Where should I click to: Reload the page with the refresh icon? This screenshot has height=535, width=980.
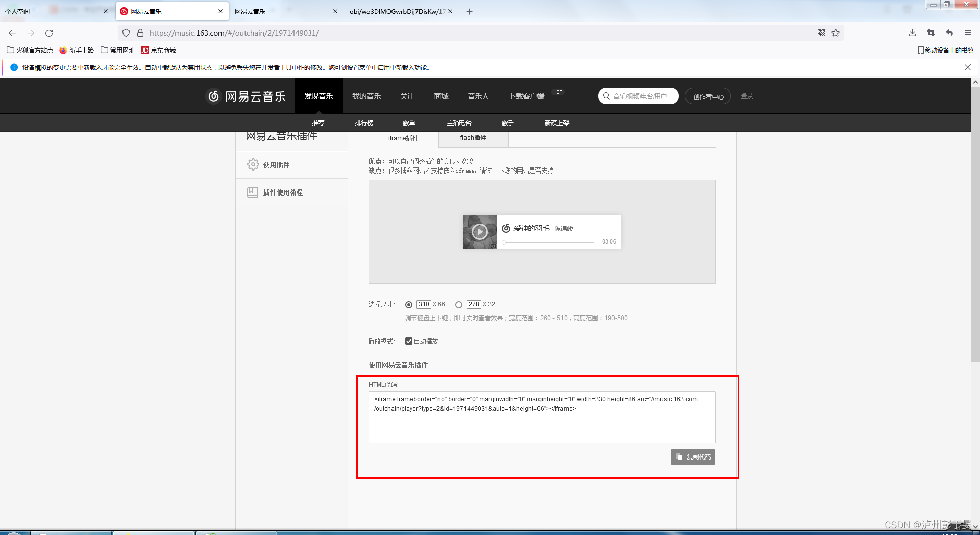click(49, 33)
